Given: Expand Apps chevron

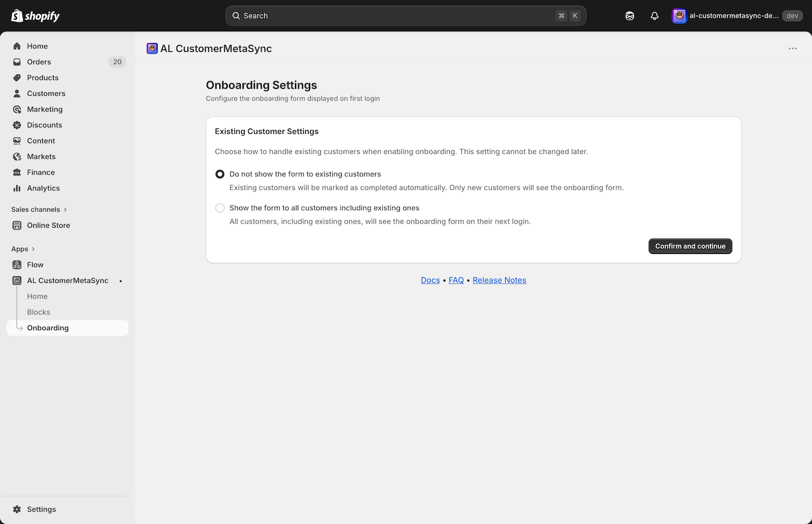Looking at the screenshot, I should pyautogui.click(x=33, y=249).
